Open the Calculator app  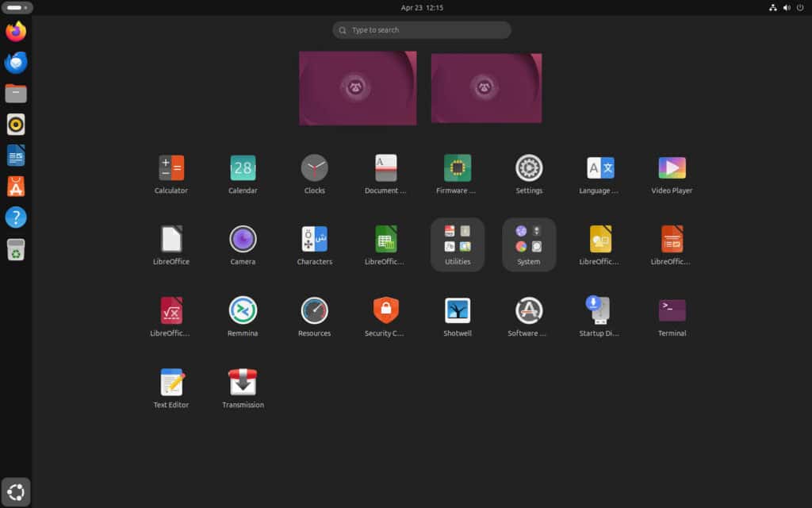pyautogui.click(x=170, y=167)
